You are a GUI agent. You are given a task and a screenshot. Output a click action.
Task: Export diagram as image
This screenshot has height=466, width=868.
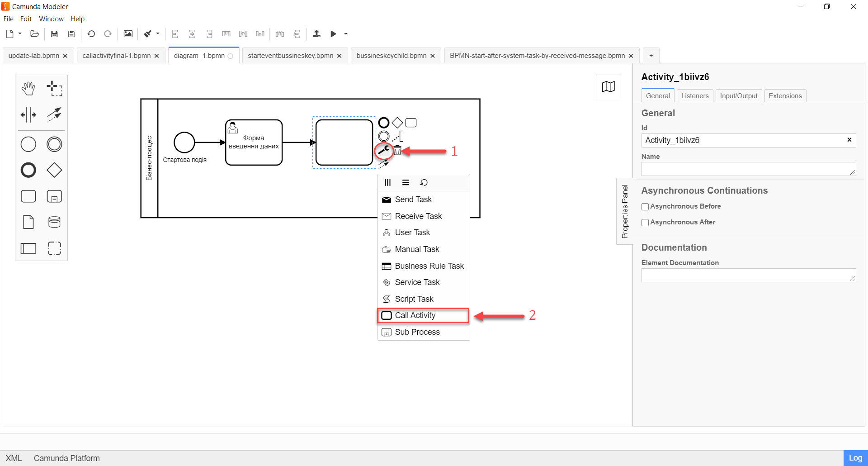[128, 33]
